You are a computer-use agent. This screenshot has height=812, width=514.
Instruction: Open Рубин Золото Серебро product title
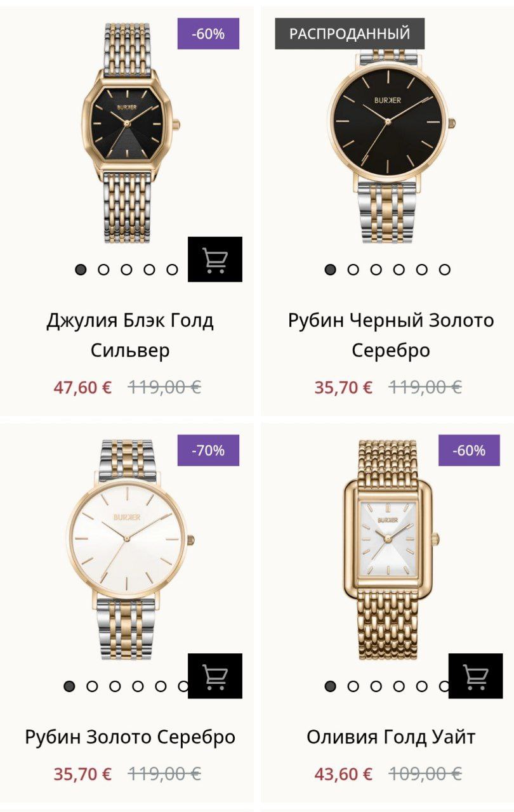tap(130, 737)
